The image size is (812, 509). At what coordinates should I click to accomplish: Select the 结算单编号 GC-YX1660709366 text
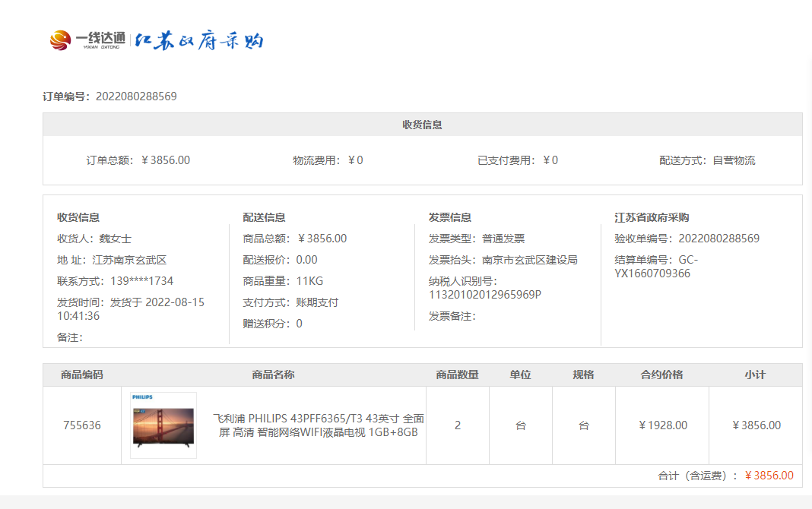tap(652, 267)
